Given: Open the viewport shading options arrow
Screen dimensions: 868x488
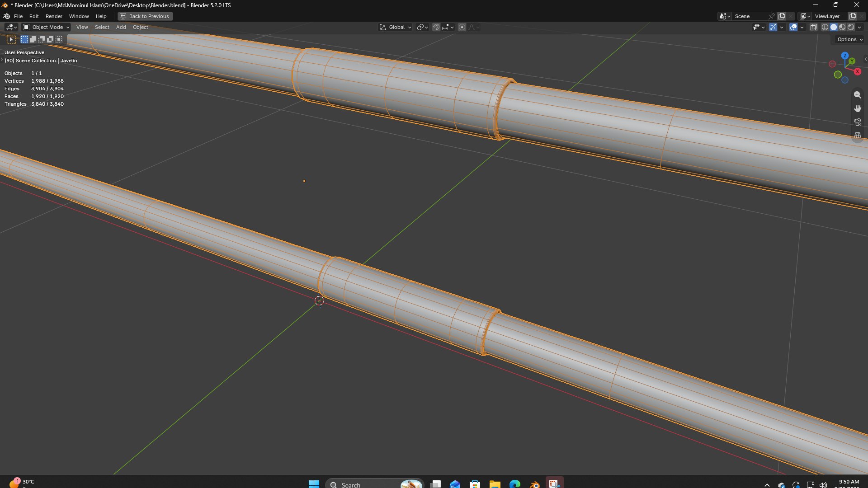Looking at the screenshot, I should coord(860,27).
